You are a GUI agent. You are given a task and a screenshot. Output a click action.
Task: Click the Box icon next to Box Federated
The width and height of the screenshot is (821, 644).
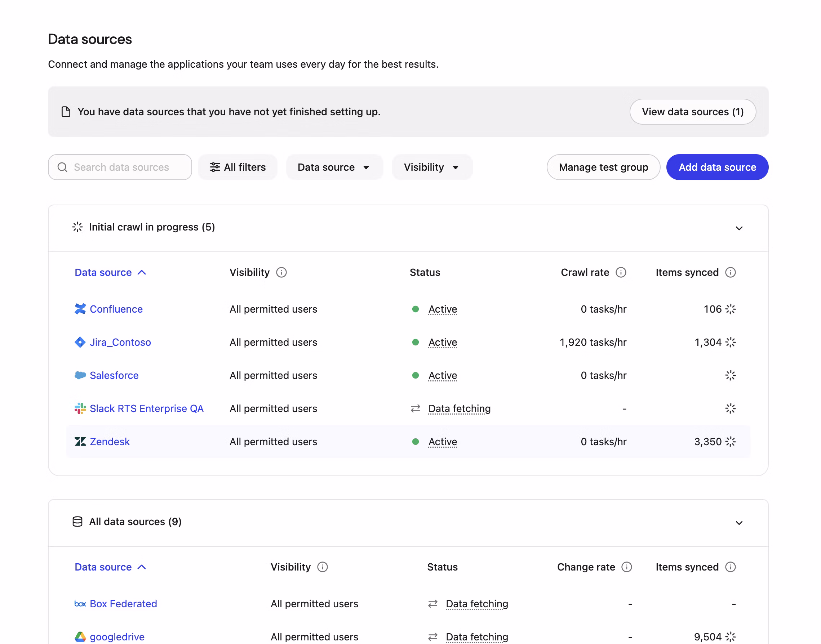[80, 604]
